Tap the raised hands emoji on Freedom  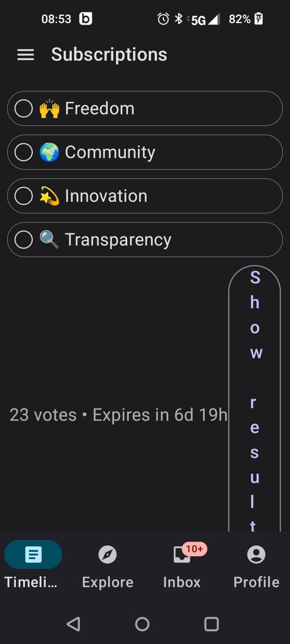pos(49,109)
